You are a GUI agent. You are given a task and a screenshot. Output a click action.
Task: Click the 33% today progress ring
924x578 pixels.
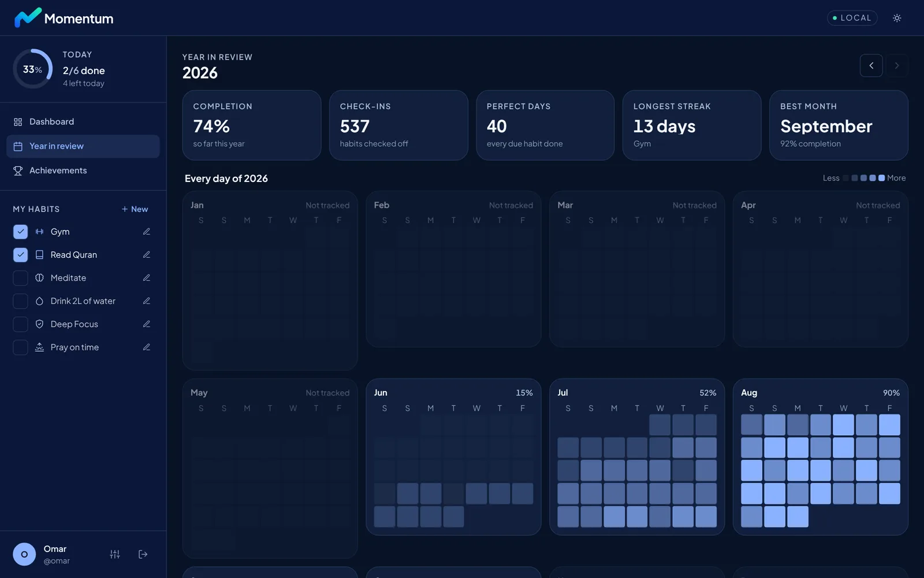coord(32,69)
